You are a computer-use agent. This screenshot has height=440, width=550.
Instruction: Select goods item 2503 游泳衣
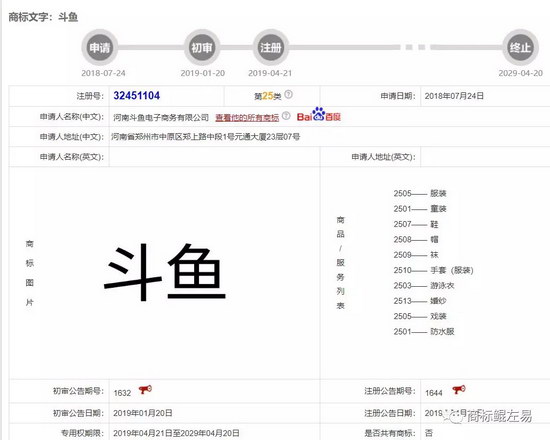coord(424,286)
